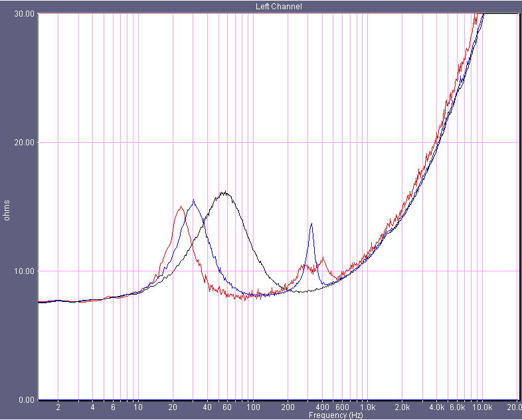Click the 200 frequency axis label
Viewport: 522px width, 420px height.
coord(288,407)
